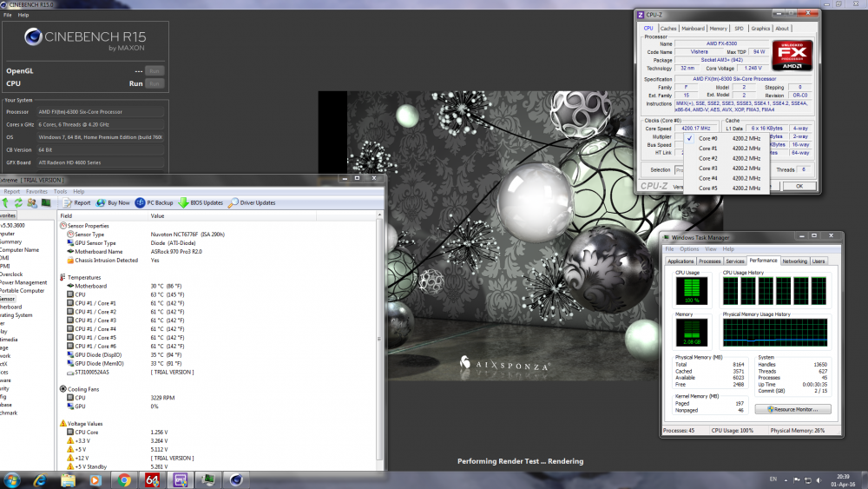Click the AIDA64 green monitor icon in toolbar
Screen dimensions: 868x489
pos(46,202)
